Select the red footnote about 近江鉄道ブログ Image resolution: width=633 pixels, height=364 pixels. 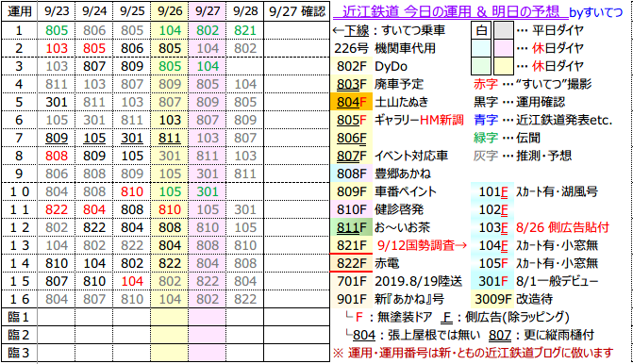click(x=474, y=353)
